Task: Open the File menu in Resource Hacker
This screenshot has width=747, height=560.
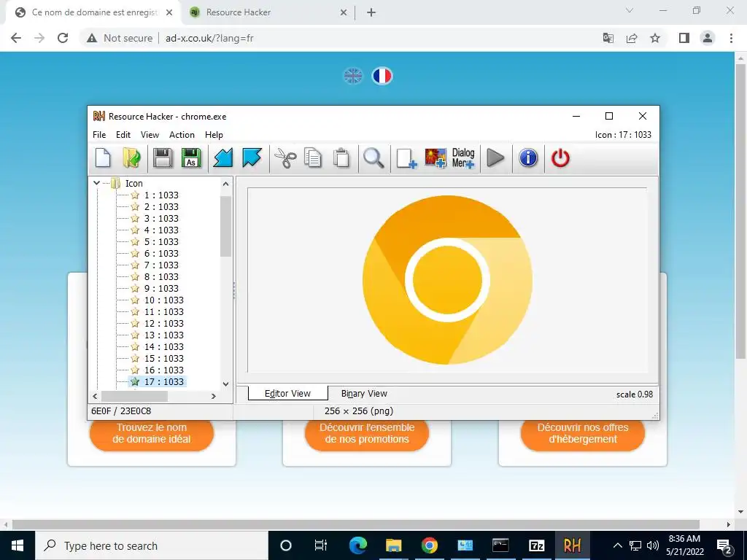Action: pyautogui.click(x=99, y=135)
